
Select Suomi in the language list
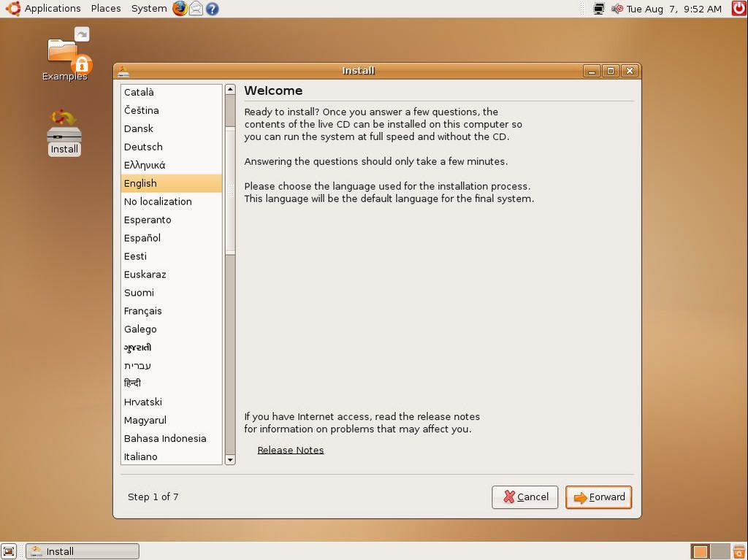171,292
